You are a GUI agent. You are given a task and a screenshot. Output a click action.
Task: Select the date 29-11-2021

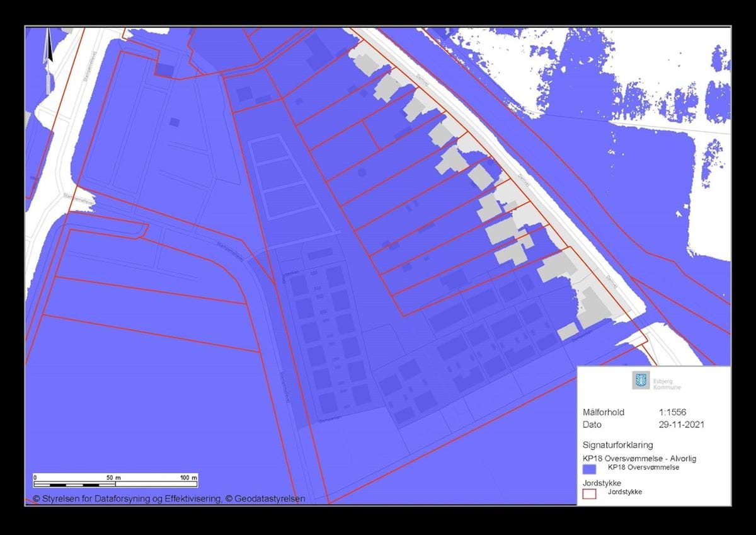[680, 425]
